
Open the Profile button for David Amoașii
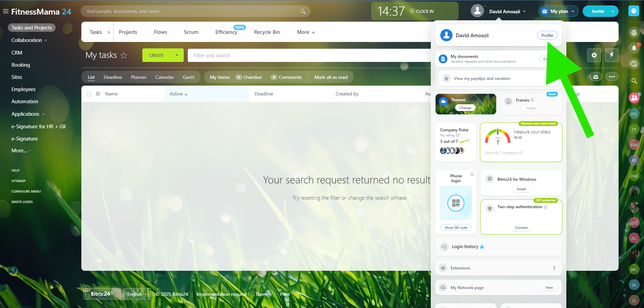[547, 36]
